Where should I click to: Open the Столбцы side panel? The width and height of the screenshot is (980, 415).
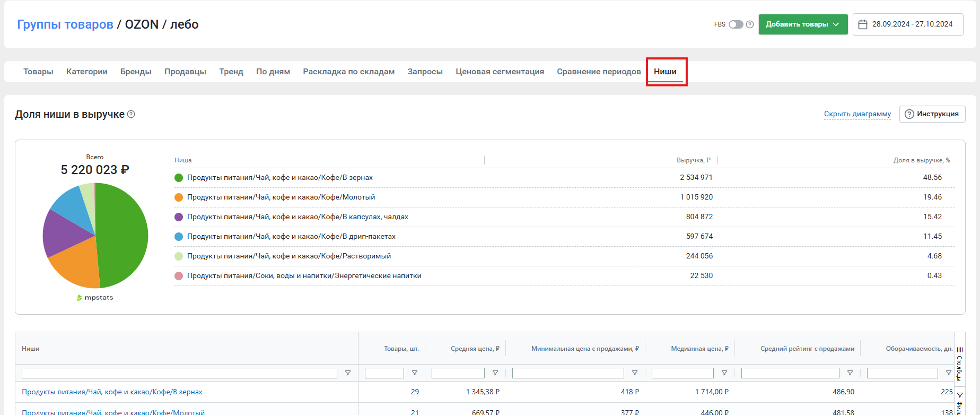[x=959, y=364]
